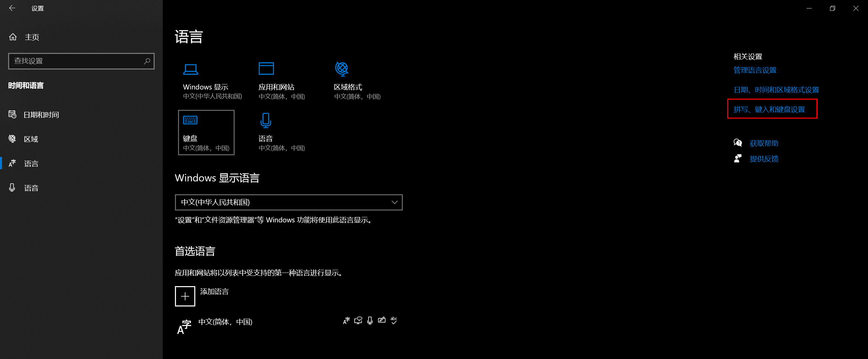The width and height of the screenshot is (868, 359).
Task: Click the 语音 sidebar microphone icon
Action: click(12, 187)
